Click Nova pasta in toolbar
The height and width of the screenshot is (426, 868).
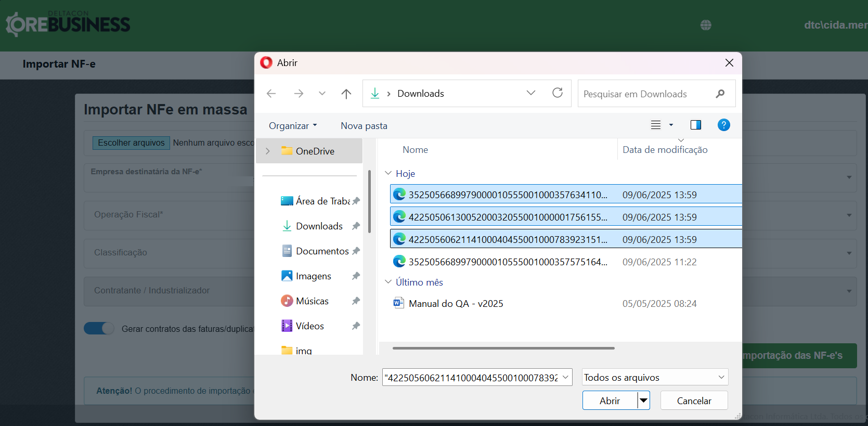[364, 126]
